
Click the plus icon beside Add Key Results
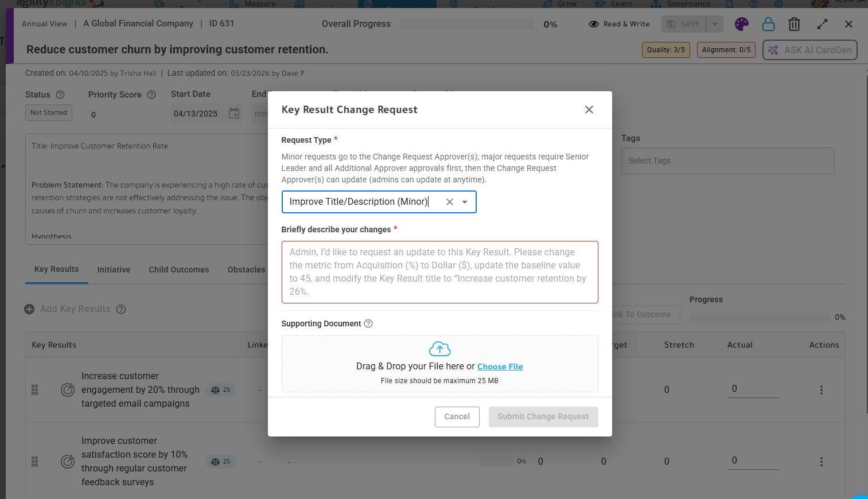(29, 309)
